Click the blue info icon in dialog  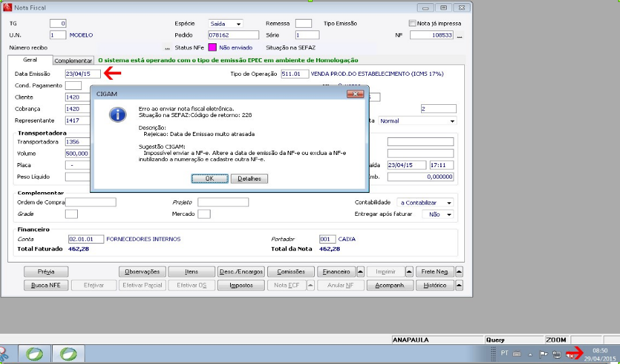[x=118, y=115]
